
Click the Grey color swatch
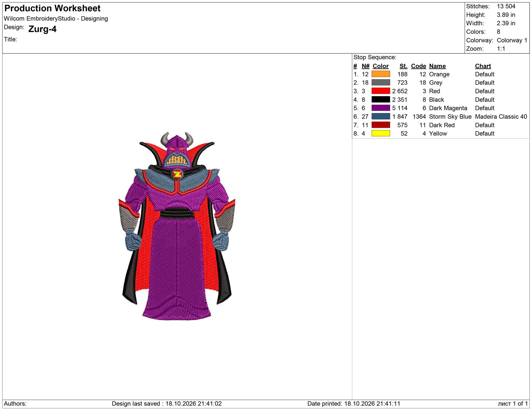(x=380, y=82)
